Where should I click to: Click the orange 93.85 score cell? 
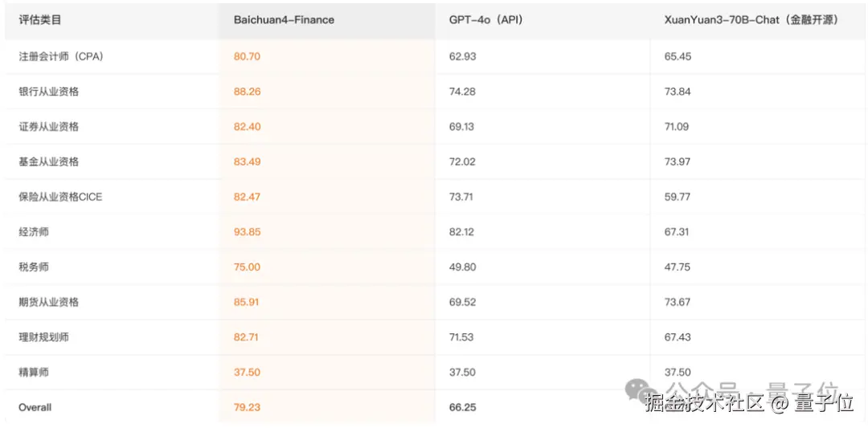[x=248, y=232]
